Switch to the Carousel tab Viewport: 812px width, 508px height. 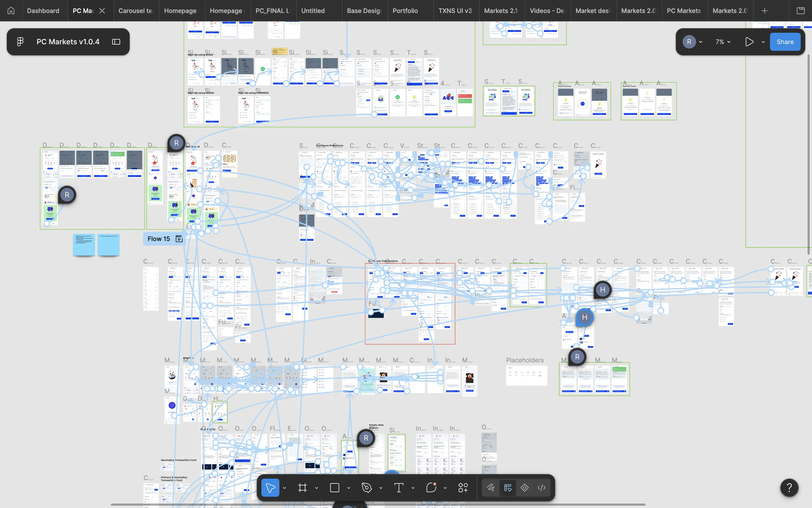coord(136,11)
